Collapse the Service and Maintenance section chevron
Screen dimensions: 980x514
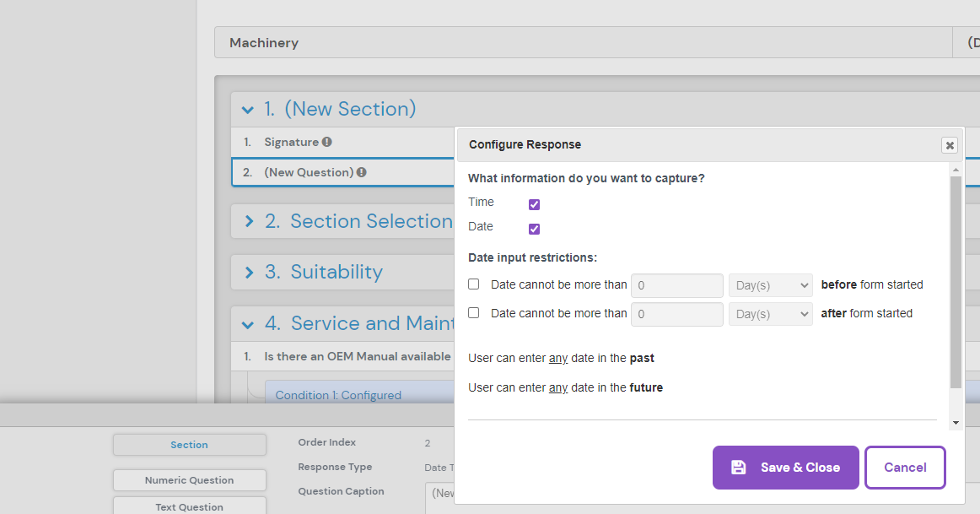[248, 324]
